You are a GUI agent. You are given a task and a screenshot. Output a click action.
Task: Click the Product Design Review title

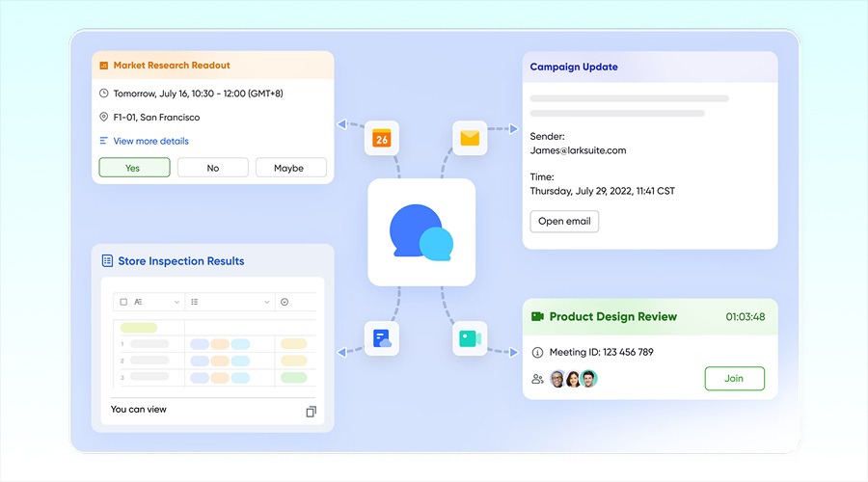[612, 316]
